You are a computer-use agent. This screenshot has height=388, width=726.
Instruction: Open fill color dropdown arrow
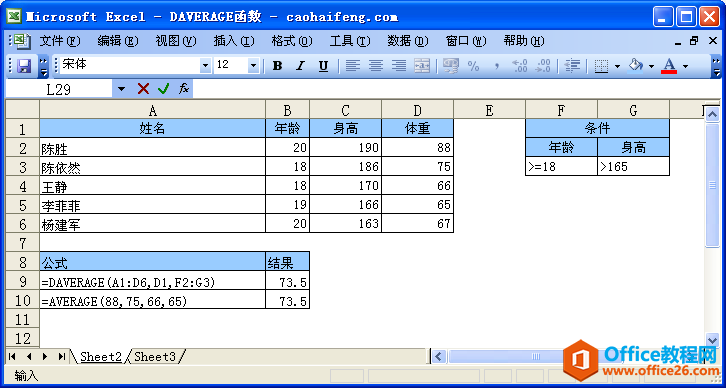651,67
